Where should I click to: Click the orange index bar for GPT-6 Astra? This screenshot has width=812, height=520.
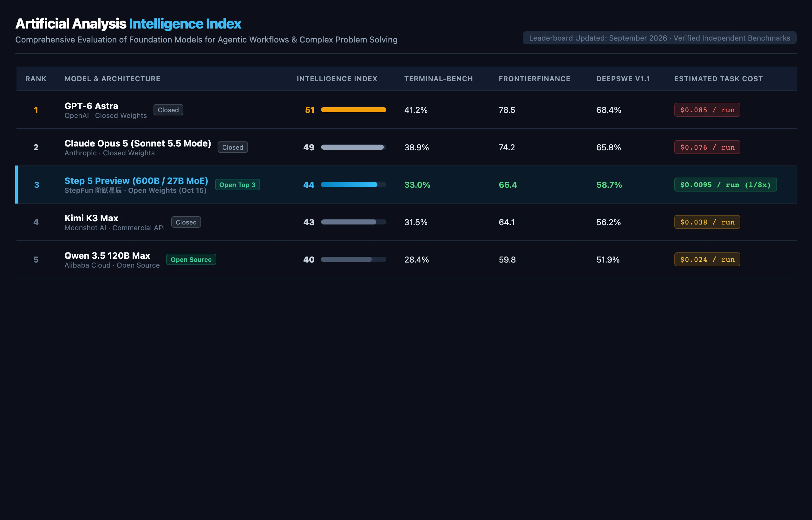coord(353,110)
